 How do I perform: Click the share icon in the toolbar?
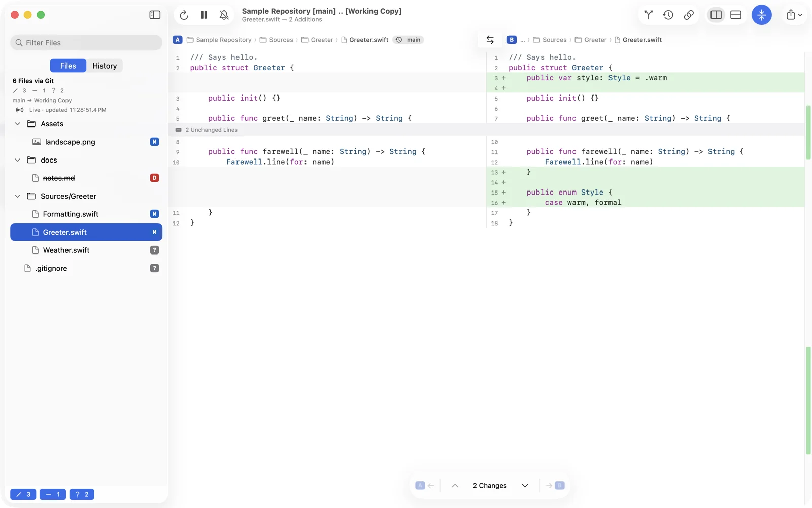[x=794, y=15]
